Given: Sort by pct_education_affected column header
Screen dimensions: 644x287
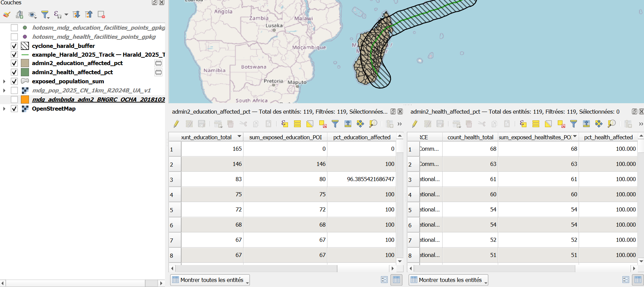Looking at the screenshot, I should click(x=361, y=137).
